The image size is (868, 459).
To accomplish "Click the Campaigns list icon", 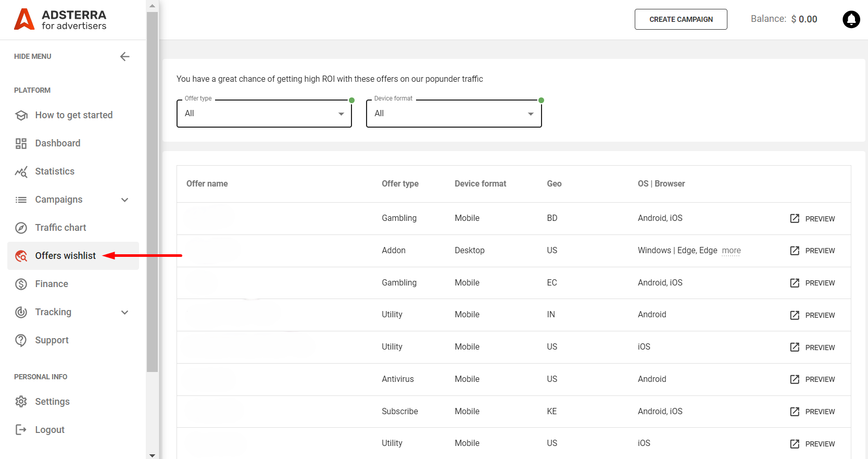I will point(21,200).
